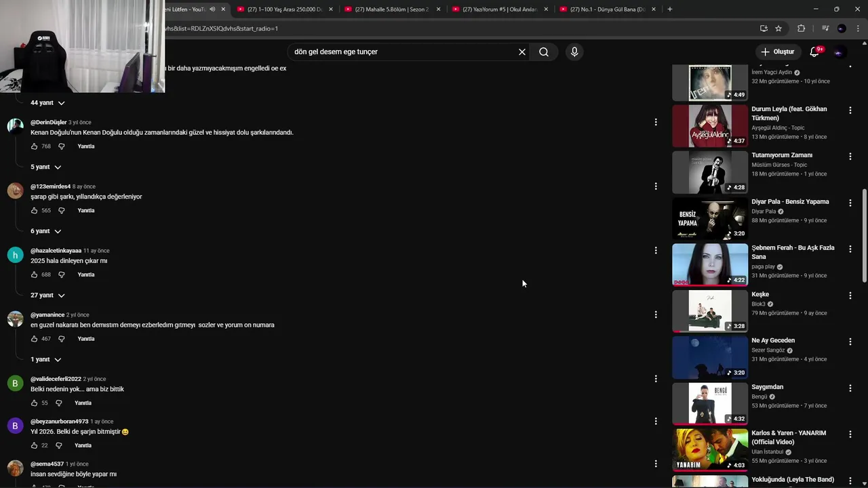Reply to @DerinDüşler with Yanıtla
Screen dimensions: 868x488
86,146
